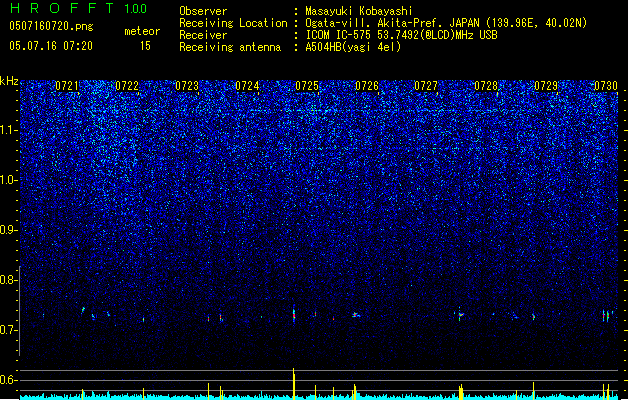Click the HROFFT 1.0.0 title text

point(79,8)
